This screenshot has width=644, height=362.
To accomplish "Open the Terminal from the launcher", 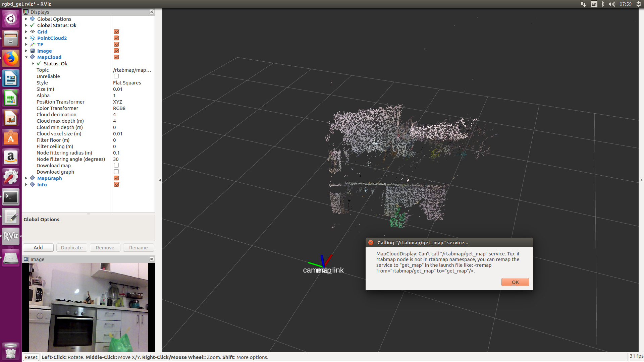I will point(11,197).
